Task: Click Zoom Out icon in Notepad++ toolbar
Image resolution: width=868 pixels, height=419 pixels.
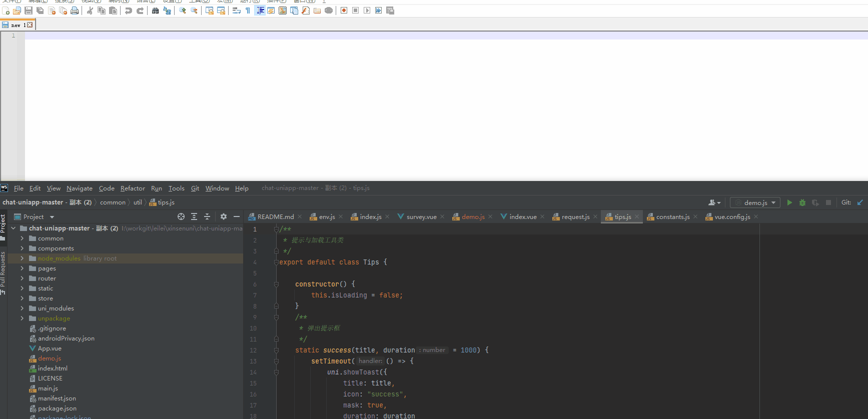Action: click(194, 10)
